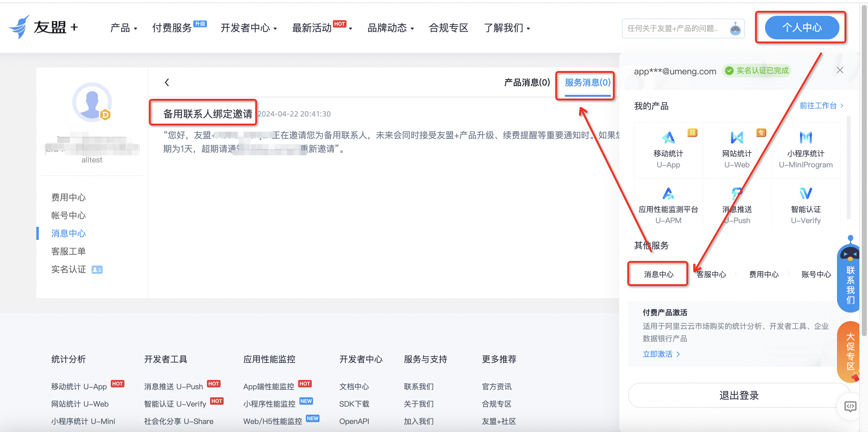Go back with the left chevron
This screenshot has width=868, height=432.
click(167, 82)
